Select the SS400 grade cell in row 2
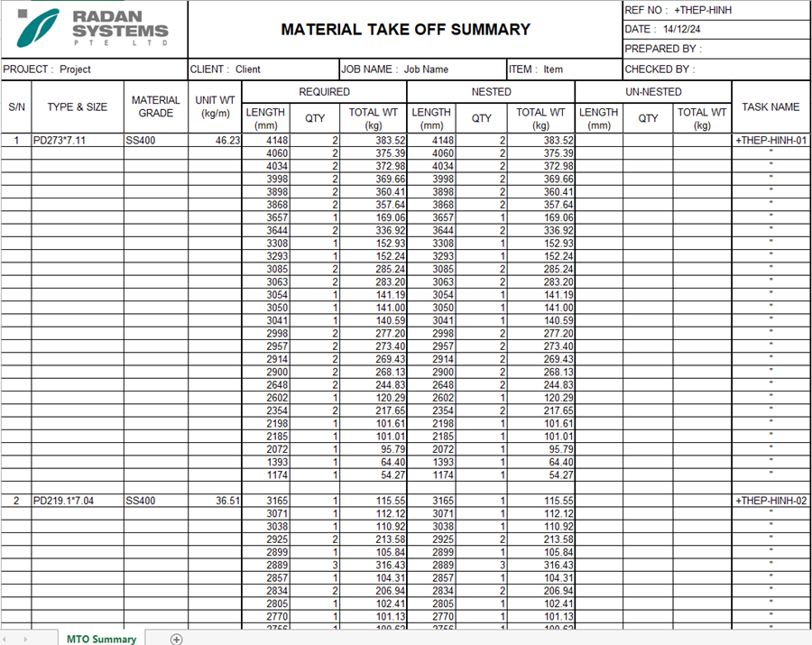Screen dimensions: 812x645 click(x=156, y=501)
